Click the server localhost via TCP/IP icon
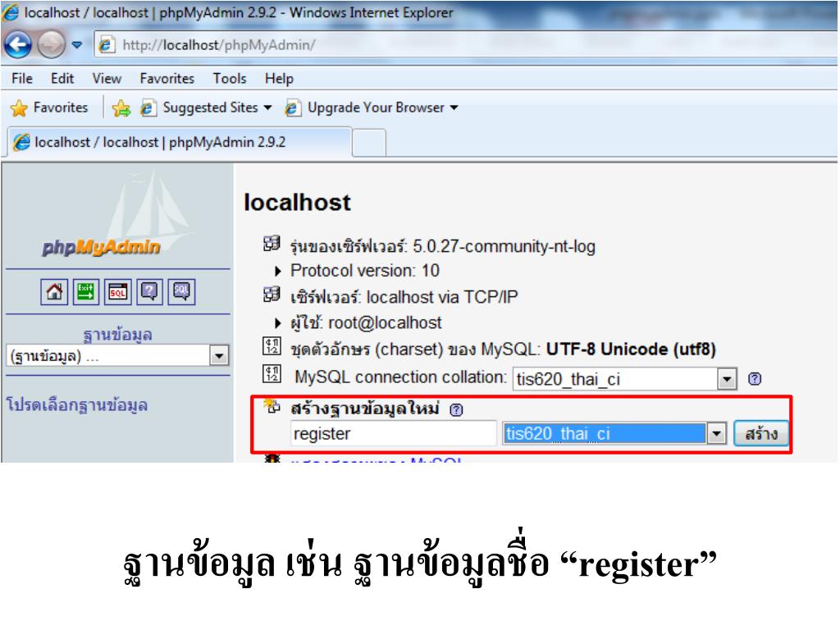The image size is (840, 630). pyautogui.click(x=272, y=294)
